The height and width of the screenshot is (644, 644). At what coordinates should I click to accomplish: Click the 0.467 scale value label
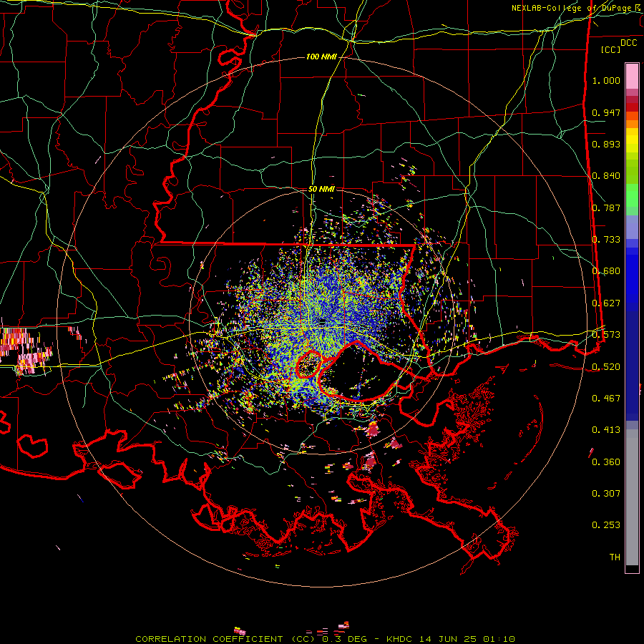[x=606, y=399]
